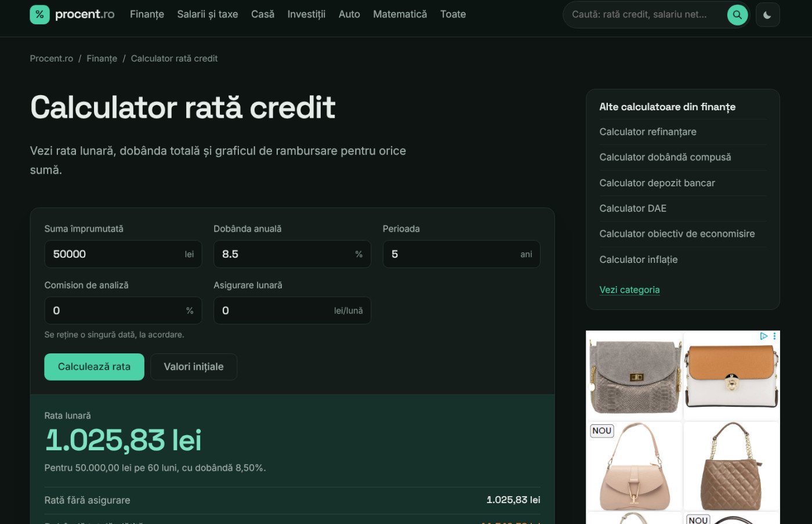This screenshot has width=812, height=524.
Task: Click the pink NOU shoulder bag ad thumbnail
Action: coord(635,466)
